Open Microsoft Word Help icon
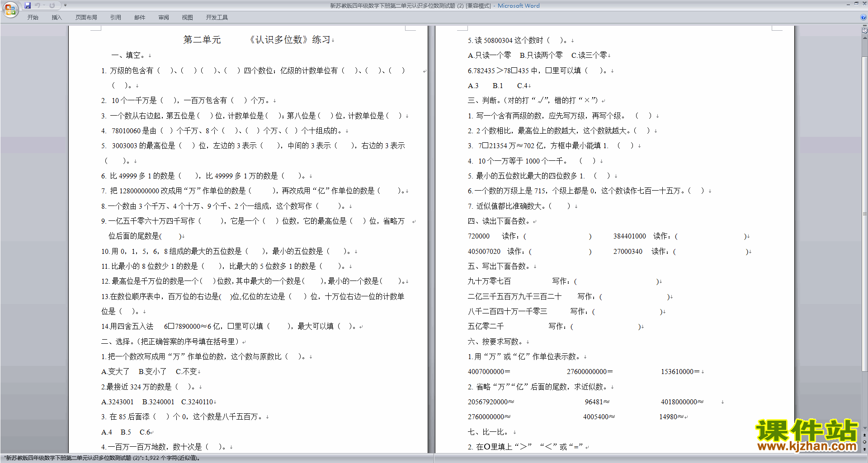The width and height of the screenshot is (868, 463). [x=863, y=17]
